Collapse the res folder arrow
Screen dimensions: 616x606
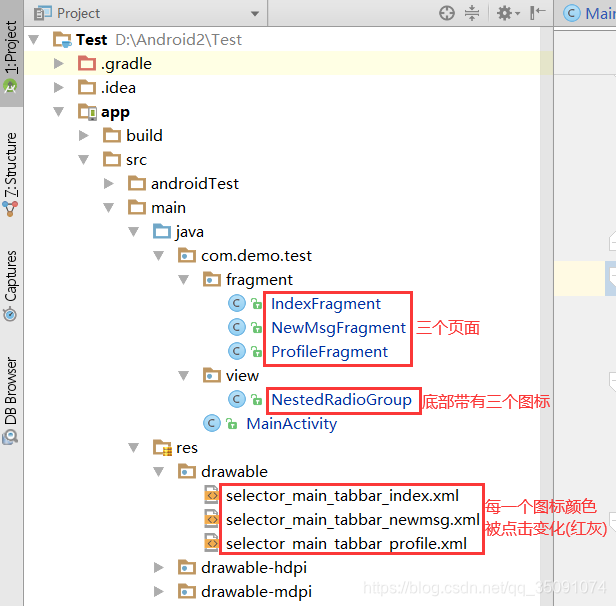click(134, 448)
